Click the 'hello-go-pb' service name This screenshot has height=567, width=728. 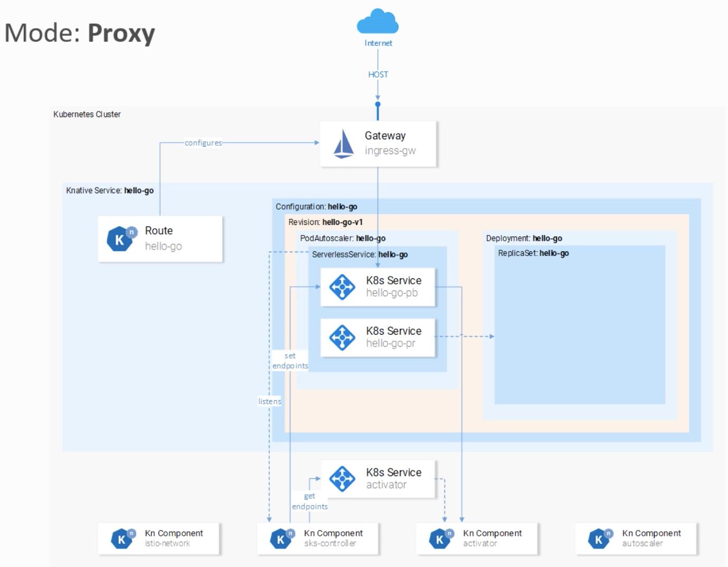tap(392, 293)
